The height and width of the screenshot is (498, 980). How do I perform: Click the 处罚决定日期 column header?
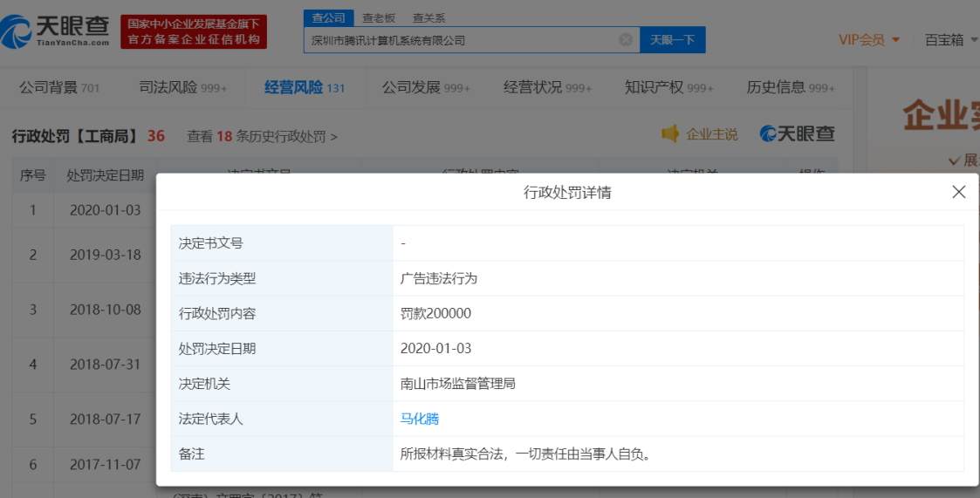(x=105, y=175)
